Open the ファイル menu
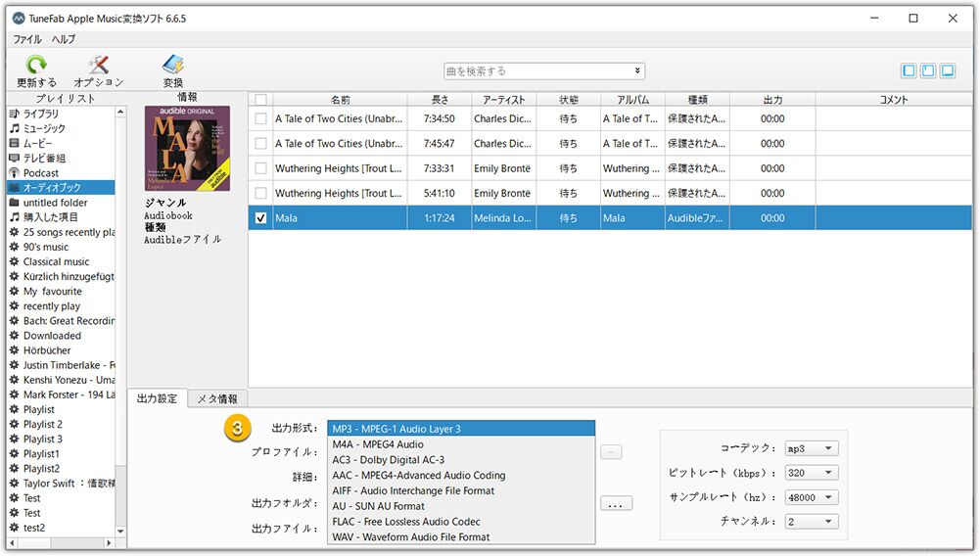Screen dimensions: 980x556 pyautogui.click(x=27, y=39)
